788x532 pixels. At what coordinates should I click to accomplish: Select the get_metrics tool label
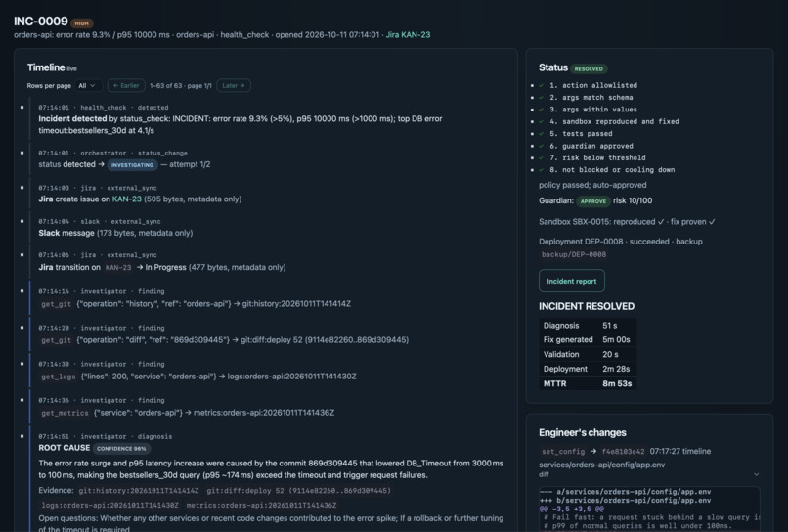[x=65, y=413]
